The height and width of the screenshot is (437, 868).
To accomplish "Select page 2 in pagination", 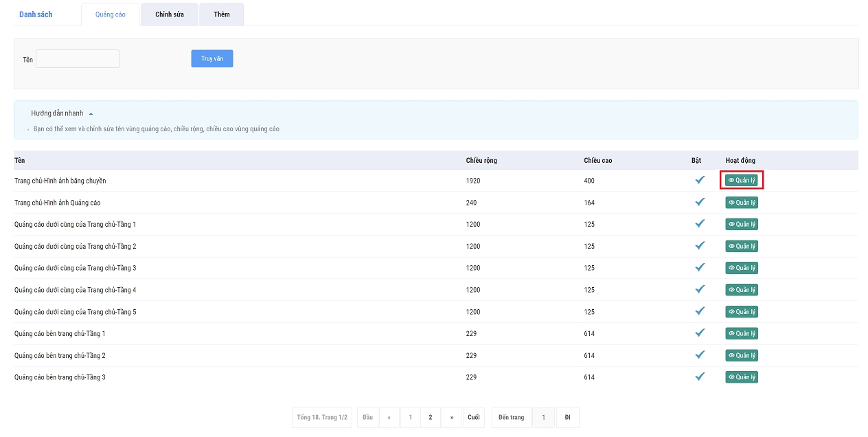I will coord(431,418).
